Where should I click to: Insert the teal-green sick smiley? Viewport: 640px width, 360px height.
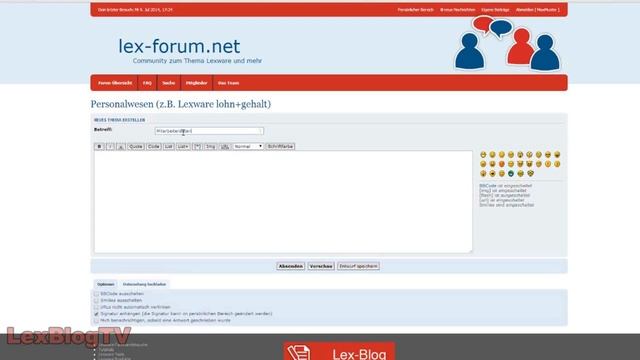(511, 173)
